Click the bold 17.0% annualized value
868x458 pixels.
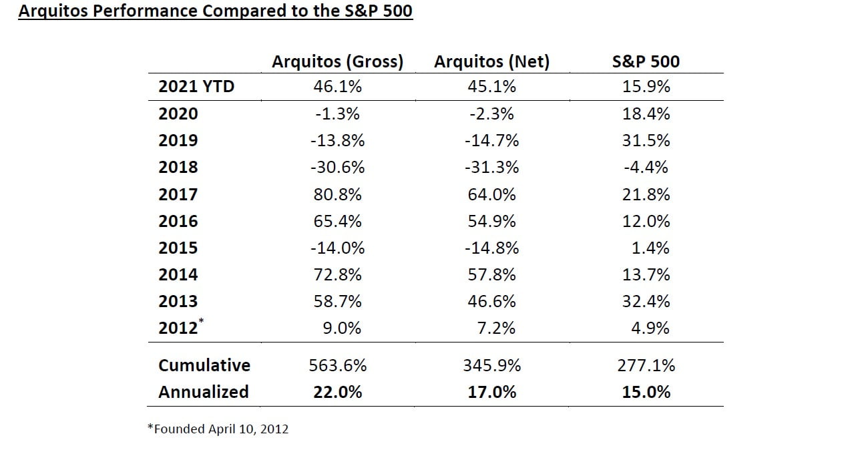(493, 392)
